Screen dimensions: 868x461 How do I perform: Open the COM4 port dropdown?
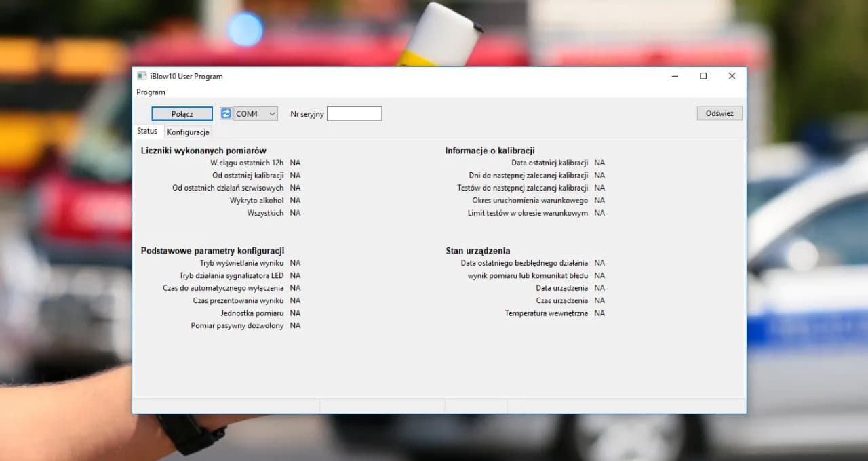point(256,114)
